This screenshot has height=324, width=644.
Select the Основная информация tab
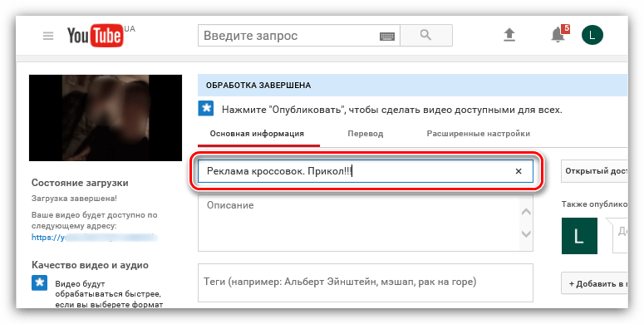[257, 134]
